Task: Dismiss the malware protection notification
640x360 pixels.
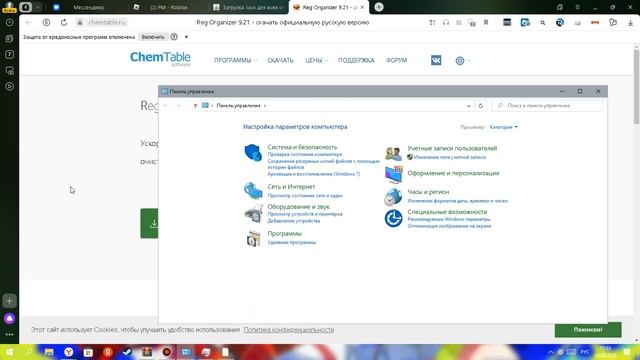Action: pos(187,37)
